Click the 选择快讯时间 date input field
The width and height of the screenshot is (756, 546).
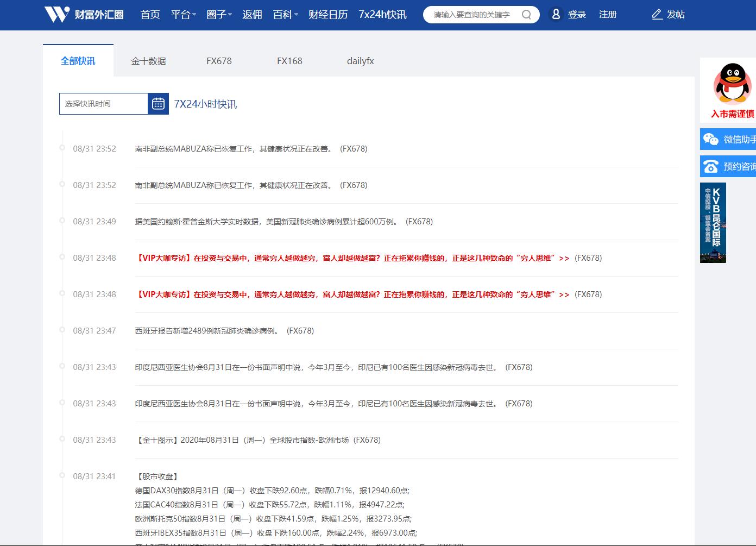click(103, 104)
